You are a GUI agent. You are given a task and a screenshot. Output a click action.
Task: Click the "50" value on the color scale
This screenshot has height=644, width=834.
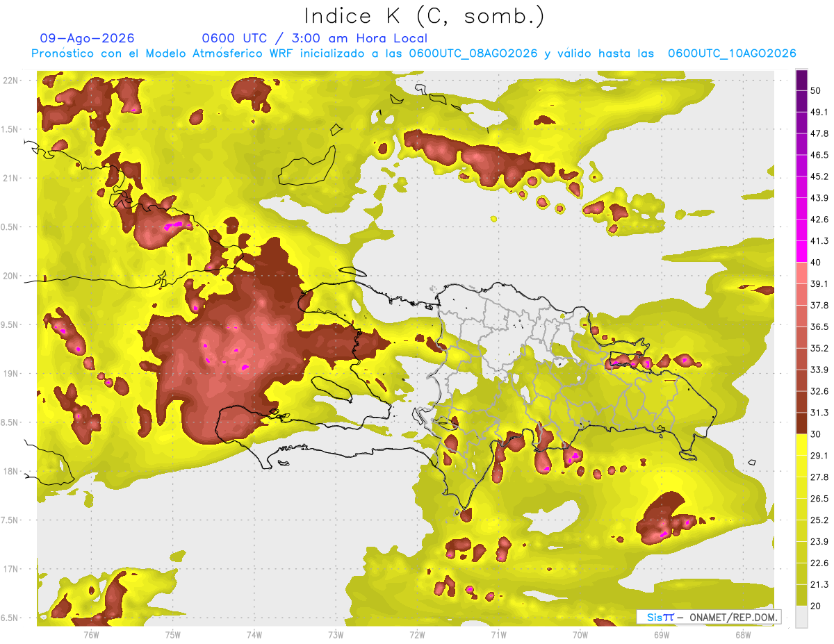(x=816, y=90)
